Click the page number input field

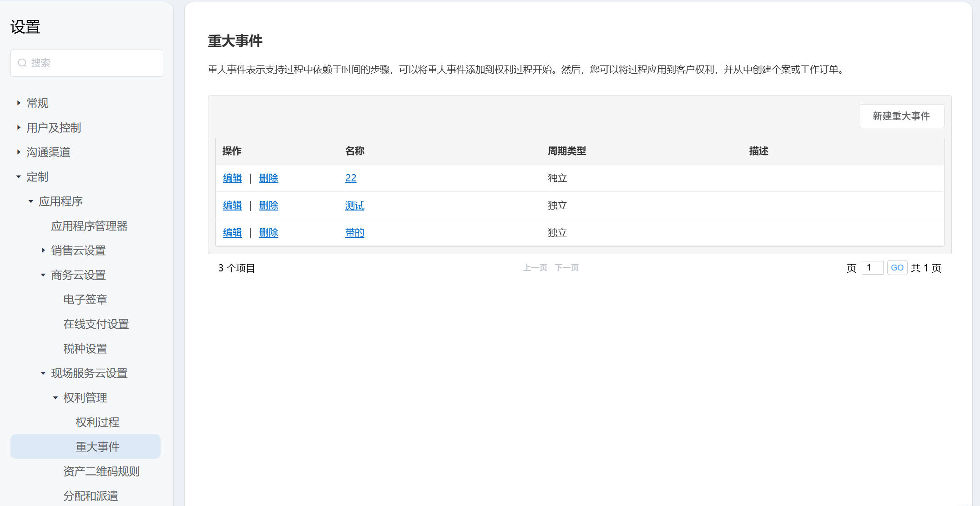872,268
